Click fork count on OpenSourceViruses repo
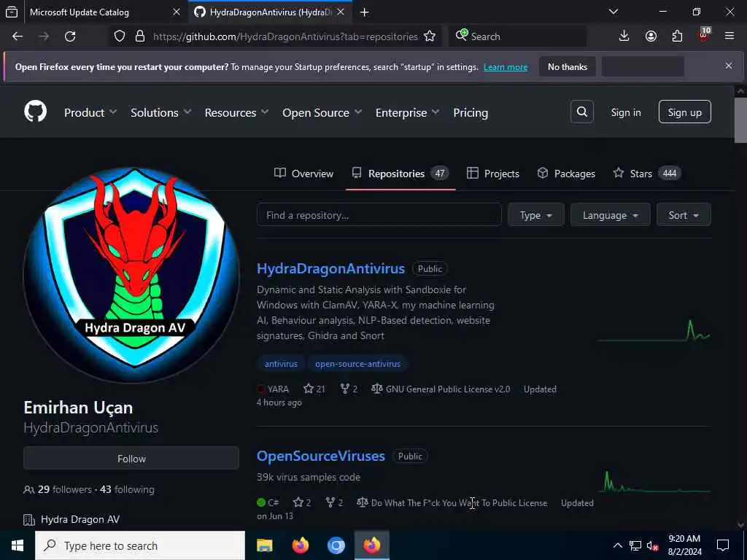 coord(334,502)
